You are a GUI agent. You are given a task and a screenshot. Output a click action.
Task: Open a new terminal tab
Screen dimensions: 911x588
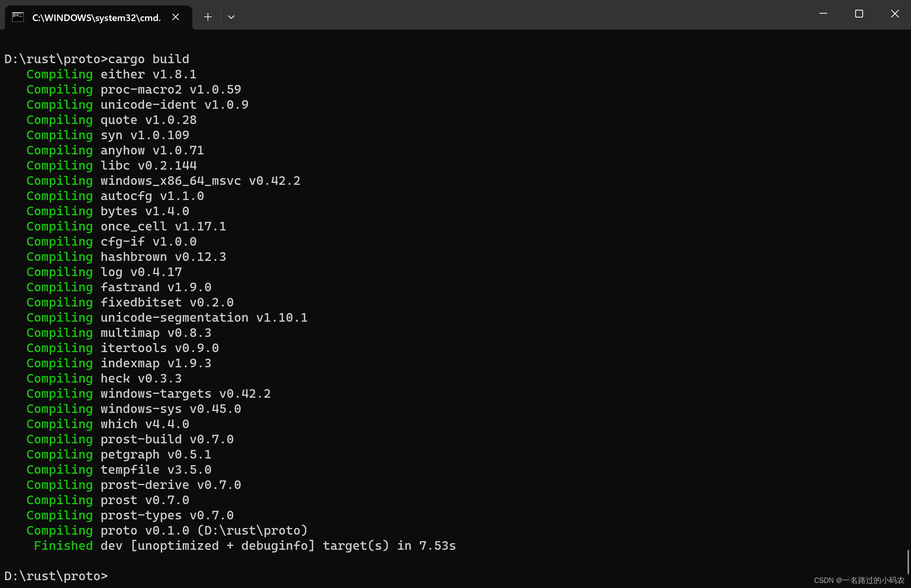[207, 17]
